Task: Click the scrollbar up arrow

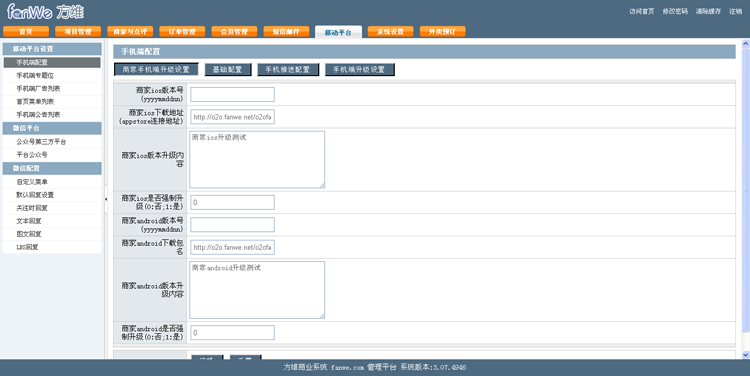Action: [745, 44]
